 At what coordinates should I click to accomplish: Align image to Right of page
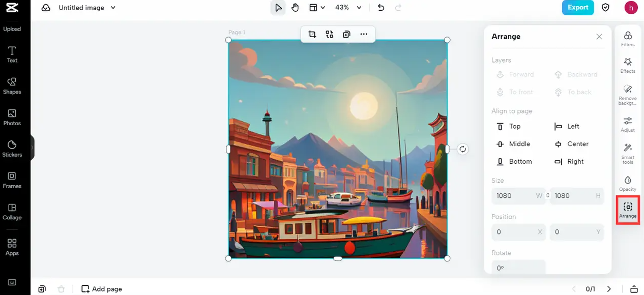[x=569, y=161]
